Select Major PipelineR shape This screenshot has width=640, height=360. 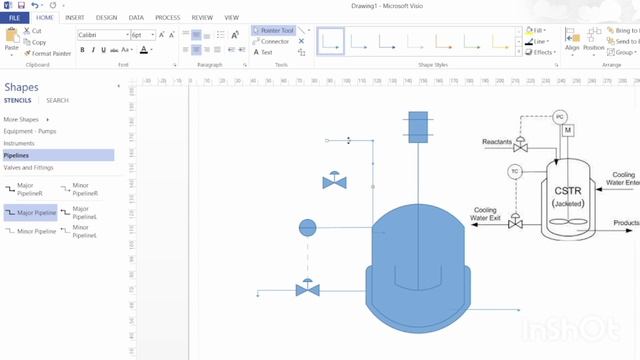click(x=24, y=189)
